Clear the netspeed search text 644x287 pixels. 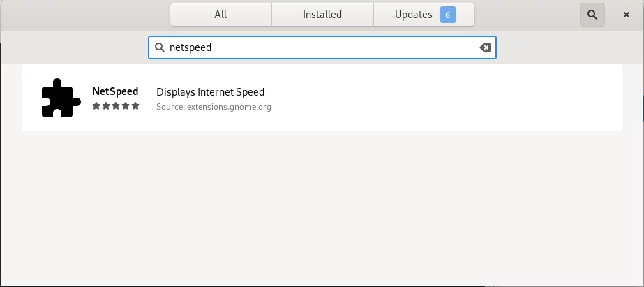[x=485, y=47]
